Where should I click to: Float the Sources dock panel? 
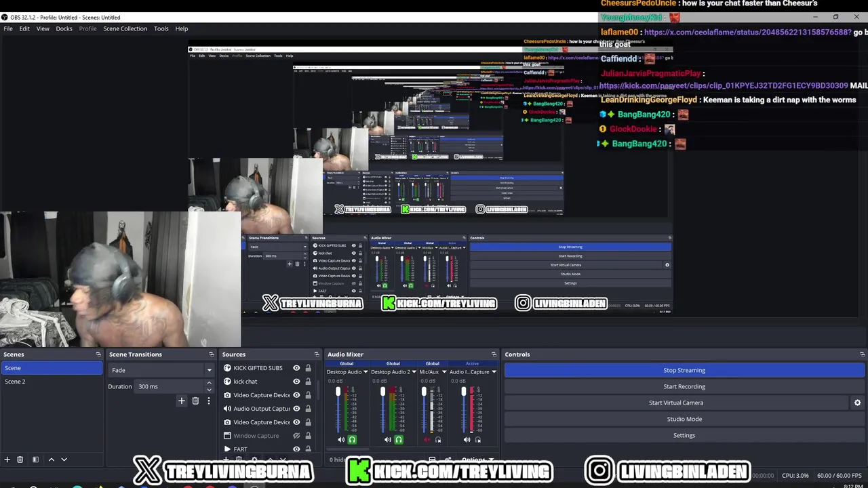click(x=316, y=354)
